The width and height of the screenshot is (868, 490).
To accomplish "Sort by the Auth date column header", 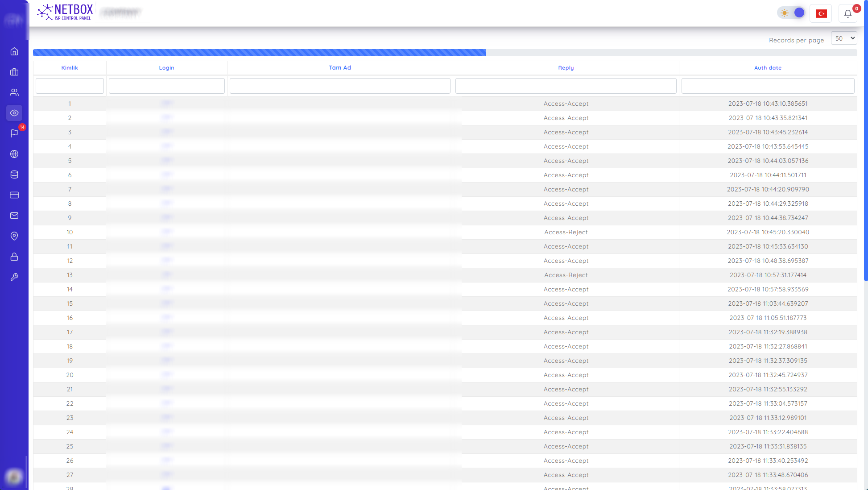I will click(767, 68).
